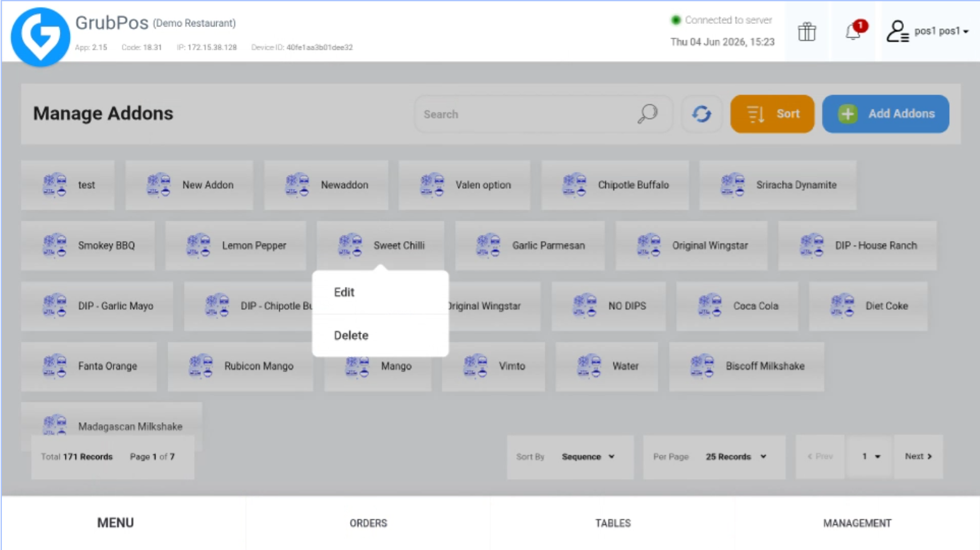The image size is (980, 550).
Task: Click the addon icon beside Coca Cola
Action: coord(710,306)
